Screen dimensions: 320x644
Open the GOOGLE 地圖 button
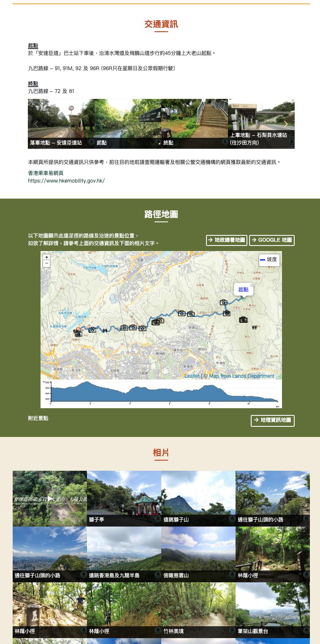click(272, 240)
